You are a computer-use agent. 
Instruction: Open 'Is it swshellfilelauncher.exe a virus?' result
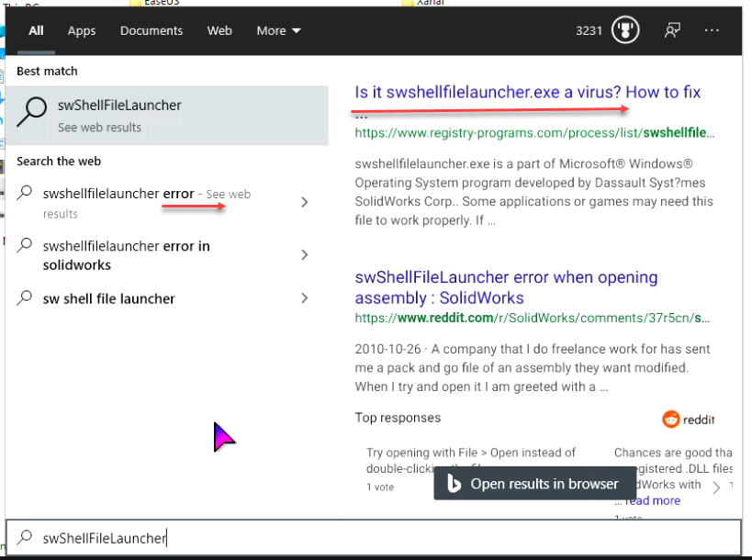pyautogui.click(x=528, y=92)
